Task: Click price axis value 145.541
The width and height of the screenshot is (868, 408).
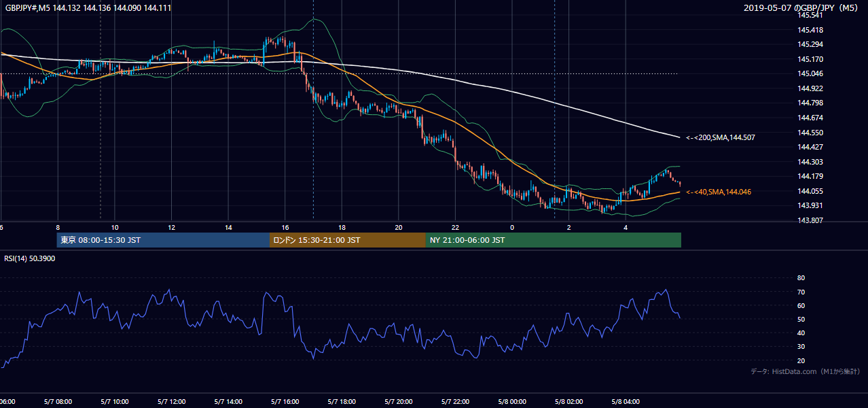Action: (x=810, y=15)
